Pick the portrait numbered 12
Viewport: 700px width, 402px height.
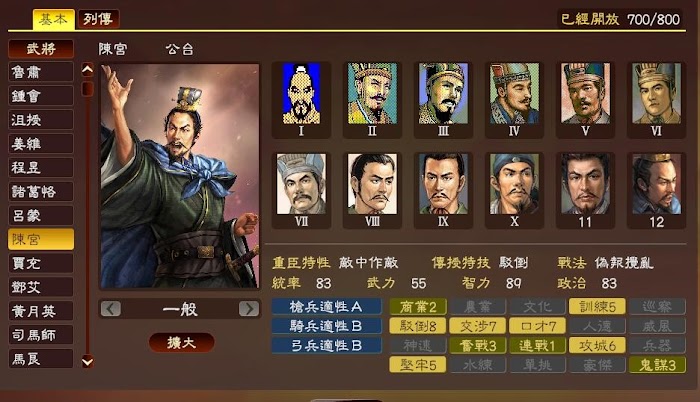pyautogui.click(x=656, y=190)
